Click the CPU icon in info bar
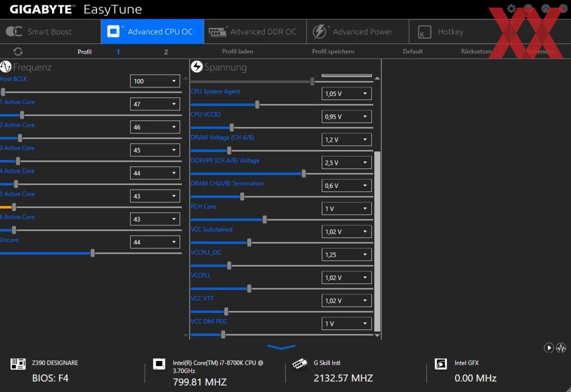 click(159, 364)
